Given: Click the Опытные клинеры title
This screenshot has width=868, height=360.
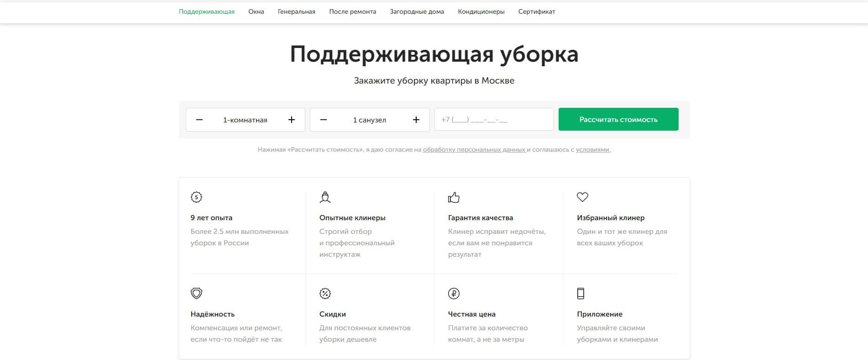Looking at the screenshot, I should (x=352, y=218).
